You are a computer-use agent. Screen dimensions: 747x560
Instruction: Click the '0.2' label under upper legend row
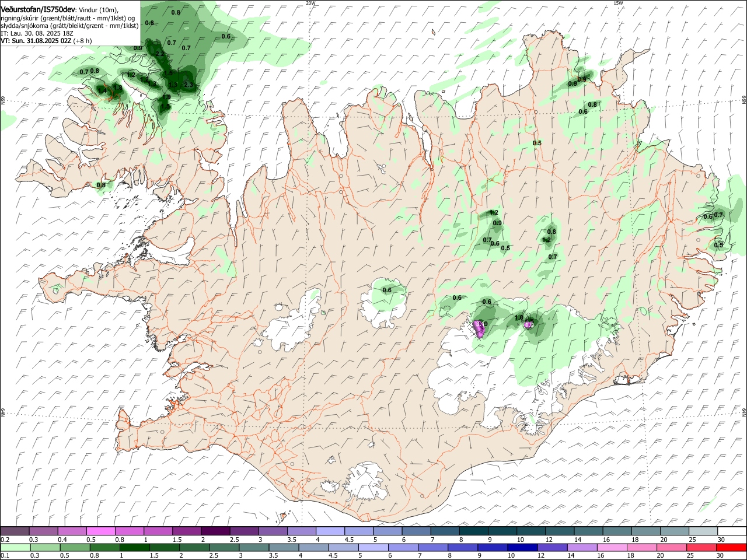pos(5,540)
